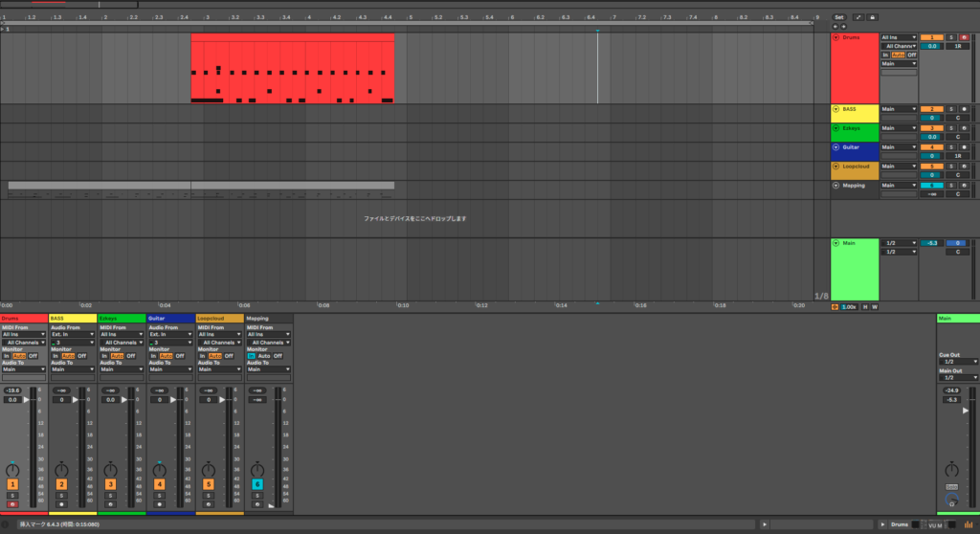Viewport: 980px width, 534px height.
Task: Set Mapping track monitor to Off
Action: coord(278,355)
